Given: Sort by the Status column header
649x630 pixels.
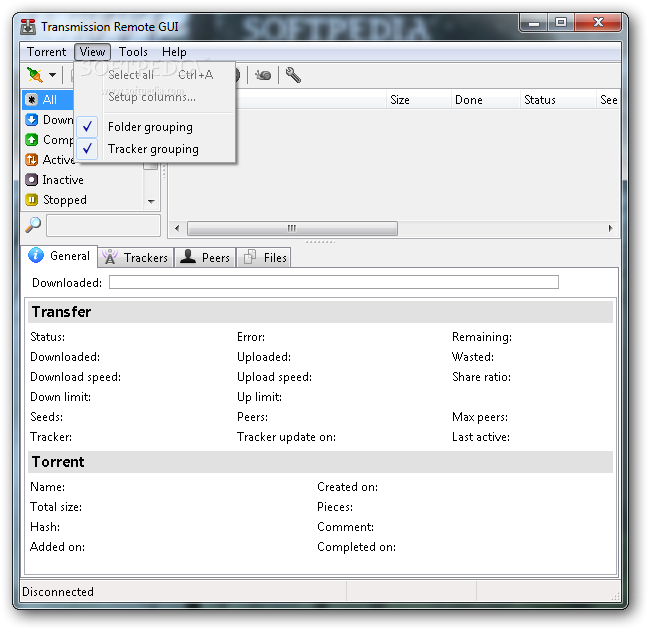Looking at the screenshot, I should point(558,100).
